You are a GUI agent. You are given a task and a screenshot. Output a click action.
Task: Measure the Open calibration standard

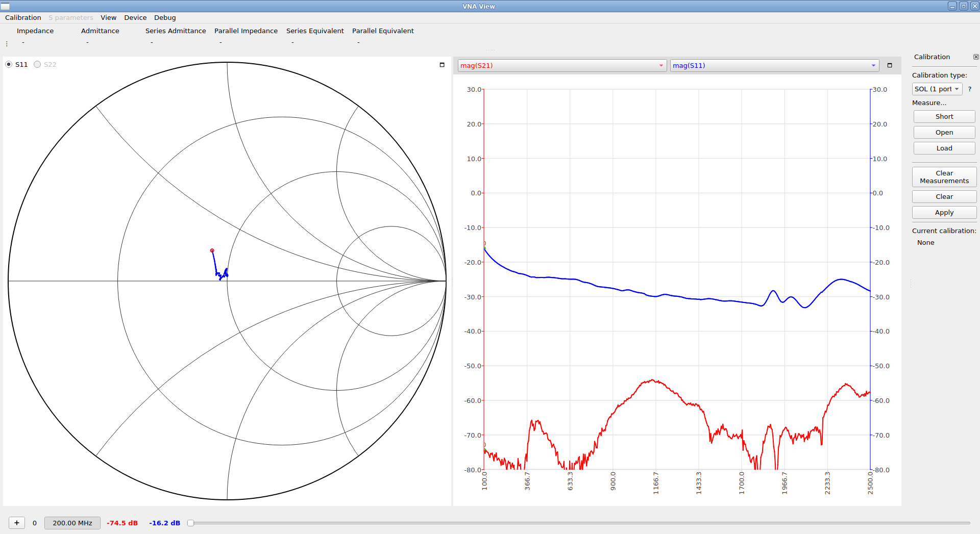click(x=944, y=133)
